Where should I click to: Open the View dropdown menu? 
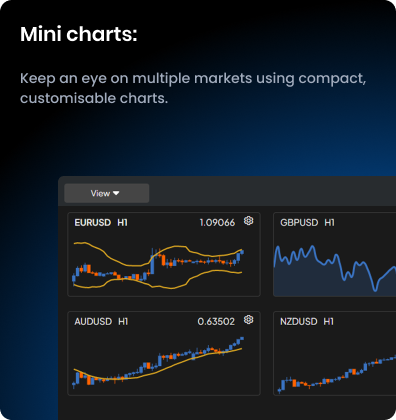coord(107,193)
